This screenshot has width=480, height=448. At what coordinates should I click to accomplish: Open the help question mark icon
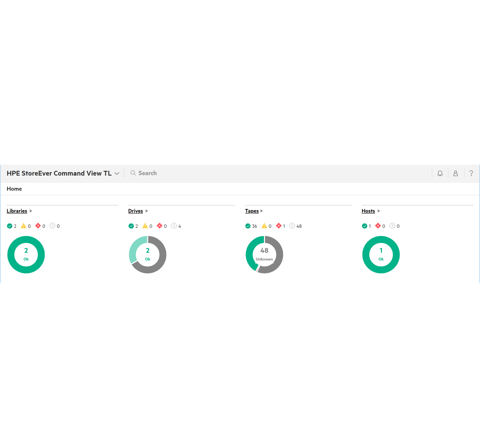pyautogui.click(x=471, y=173)
